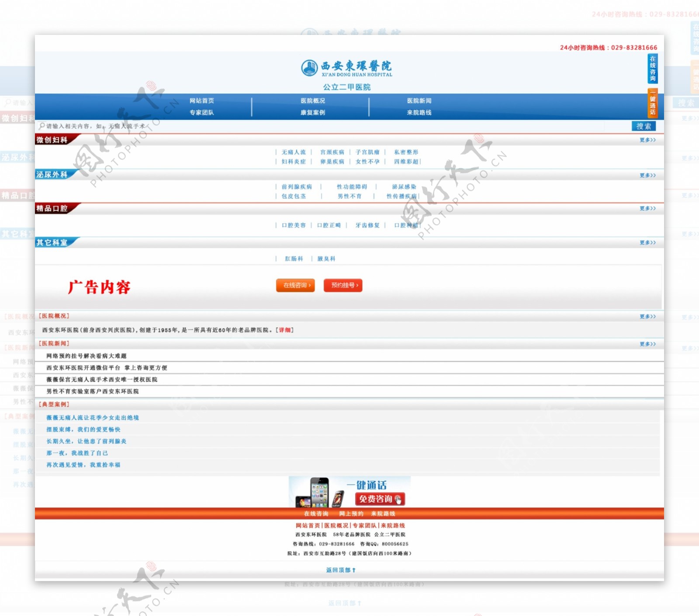Open 专家团队 in navigation bar
Screen dimensions: 699x616
click(202, 112)
